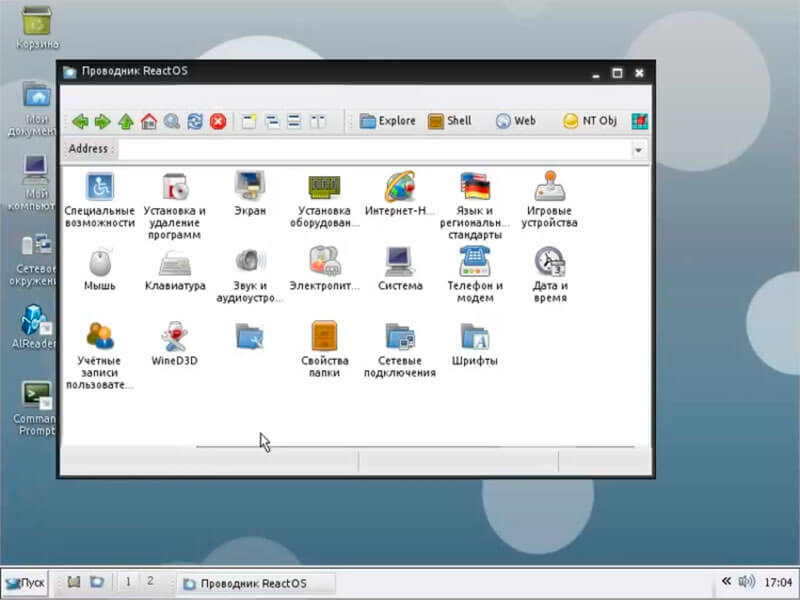Open Установка оборудования applet
This screenshot has width=800, height=600.
(x=324, y=200)
